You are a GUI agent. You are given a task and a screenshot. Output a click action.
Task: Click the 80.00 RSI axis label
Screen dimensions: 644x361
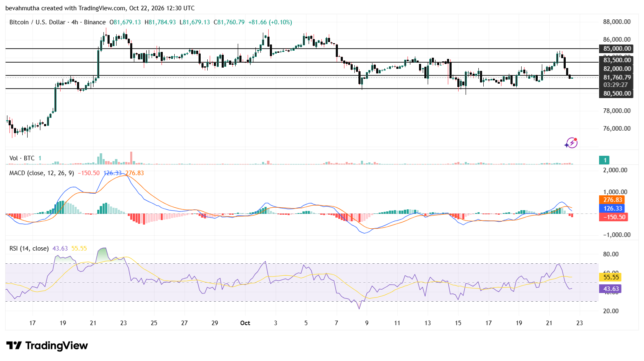pyautogui.click(x=611, y=254)
